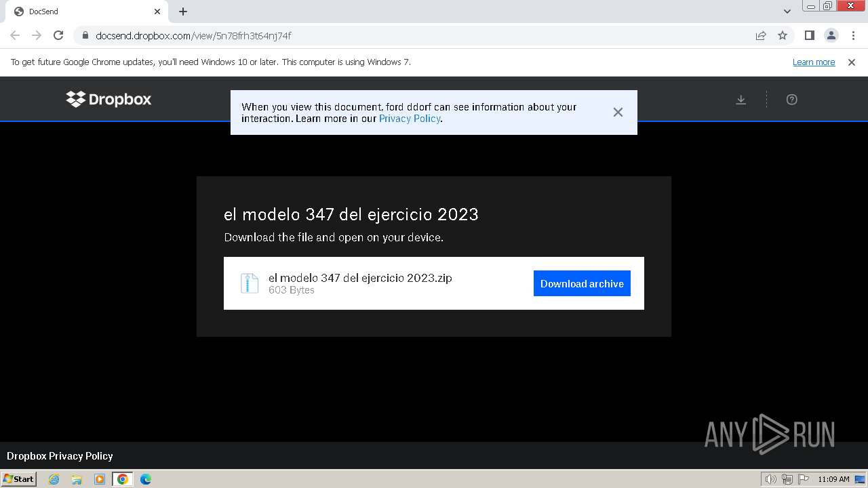Click the download icon in Dropbox header
This screenshot has height=488, width=868.
[x=741, y=100]
